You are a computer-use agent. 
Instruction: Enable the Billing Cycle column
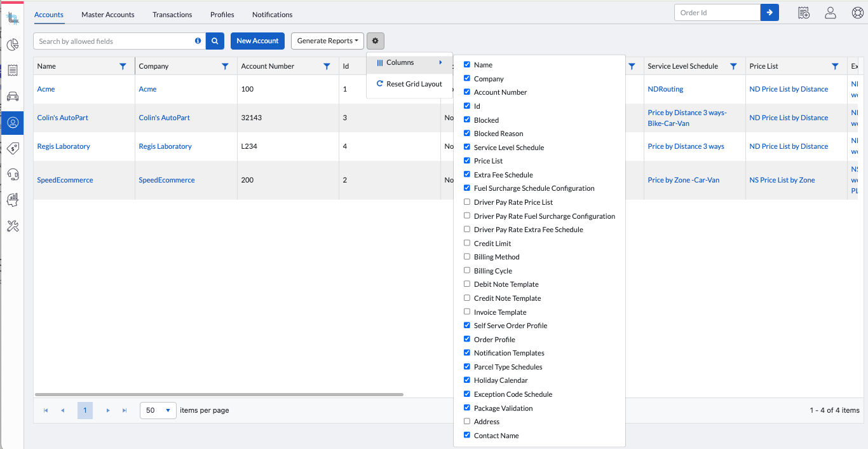pos(467,271)
